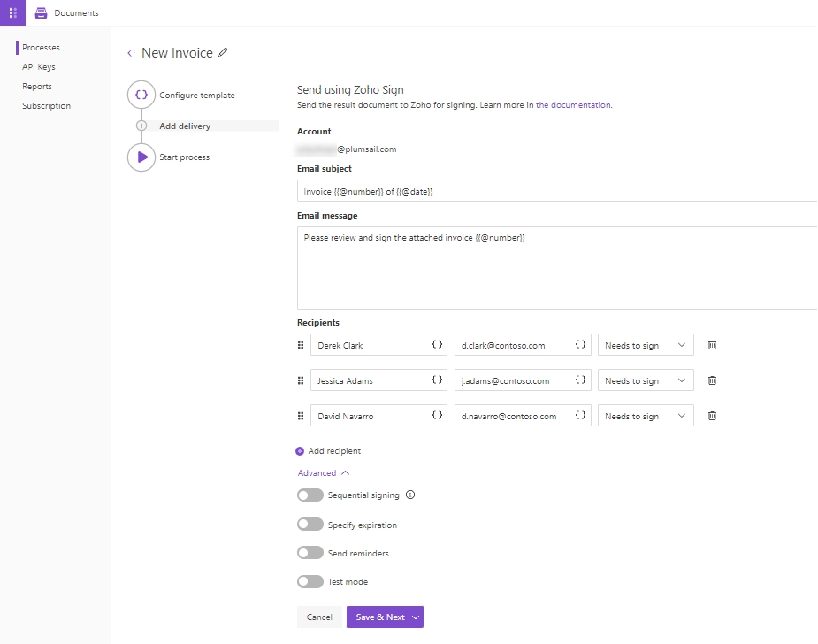Open the app launcher grid icon
This screenshot has width=818, height=644.
click(12, 12)
